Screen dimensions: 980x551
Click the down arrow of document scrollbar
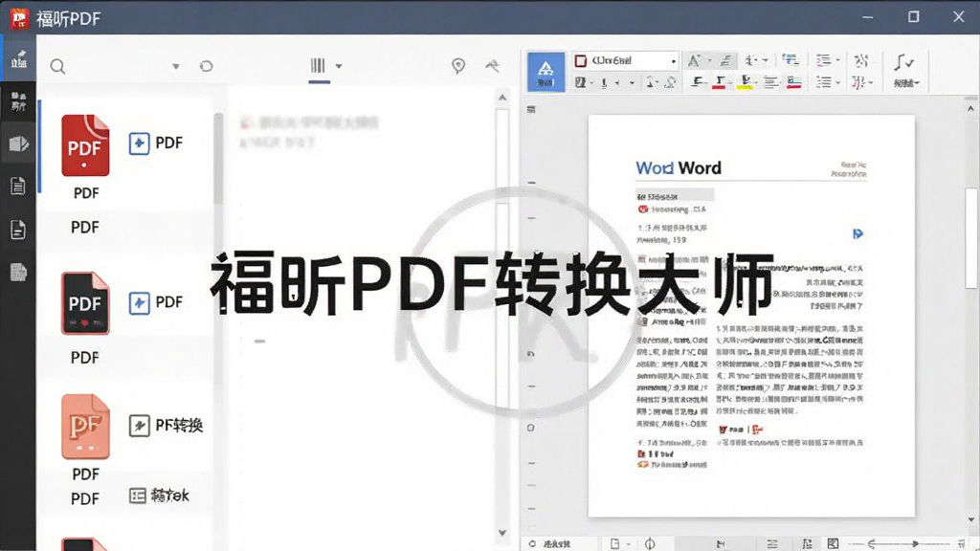[x=970, y=519]
